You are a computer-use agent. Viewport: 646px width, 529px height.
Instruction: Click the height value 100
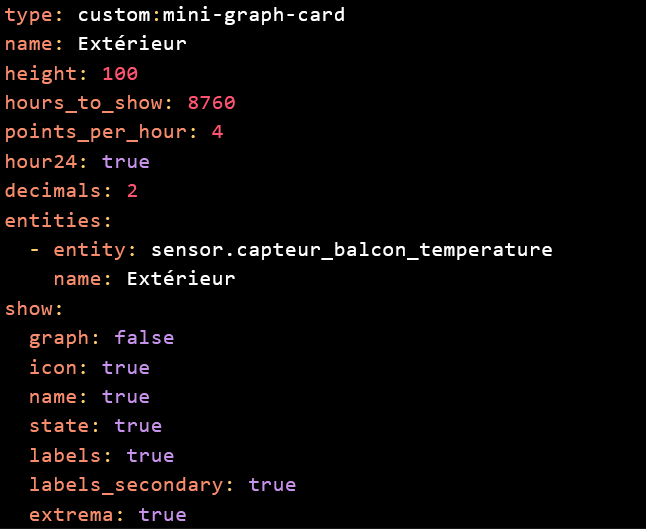tap(120, 74)
